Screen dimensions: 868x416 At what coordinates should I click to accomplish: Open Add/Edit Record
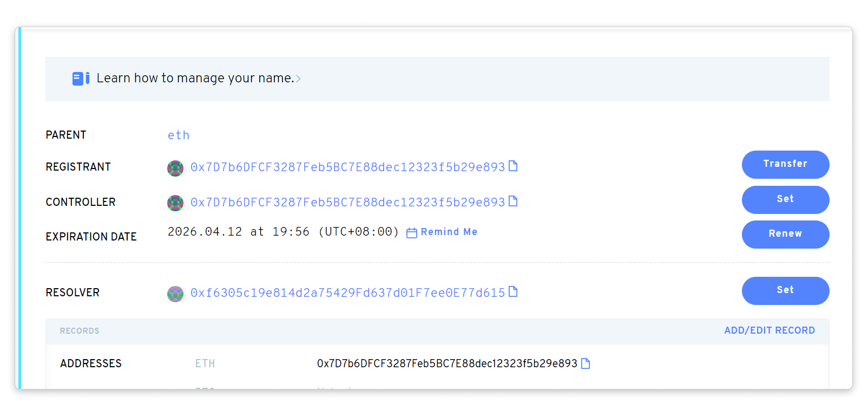click(769, 330)
